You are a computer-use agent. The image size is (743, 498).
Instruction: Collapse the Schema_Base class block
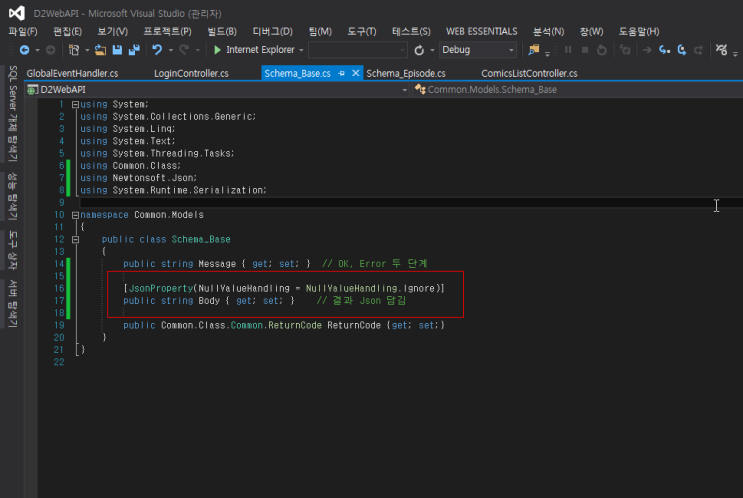[x=75, y=240]
